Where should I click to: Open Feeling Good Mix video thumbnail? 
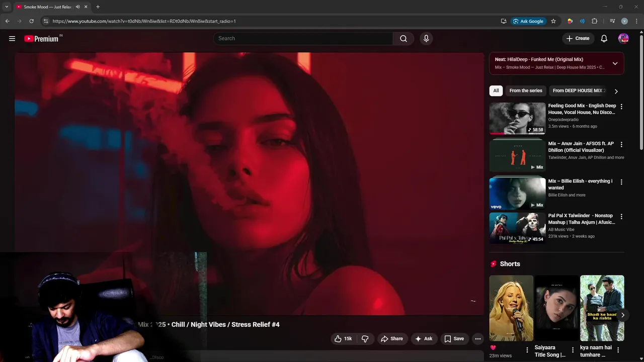tap(517, 118)
